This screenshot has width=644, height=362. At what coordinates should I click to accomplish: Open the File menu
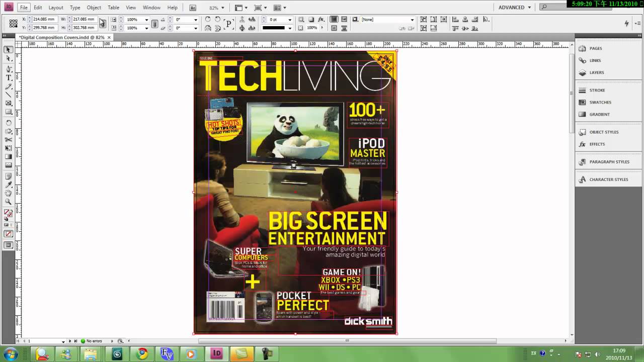point(24,8)
